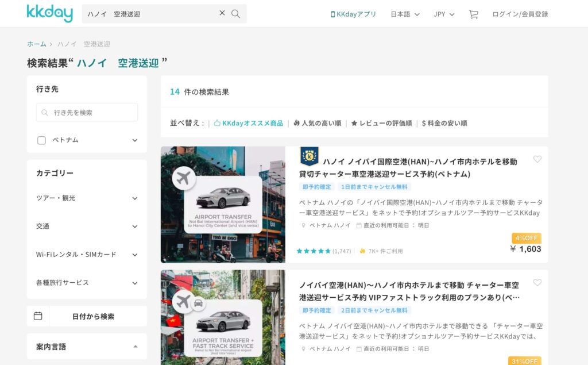The height and width of the screenshot is (365, 588).
Task: Click the 4%OFF discount badge
Action: coord(527,238)
